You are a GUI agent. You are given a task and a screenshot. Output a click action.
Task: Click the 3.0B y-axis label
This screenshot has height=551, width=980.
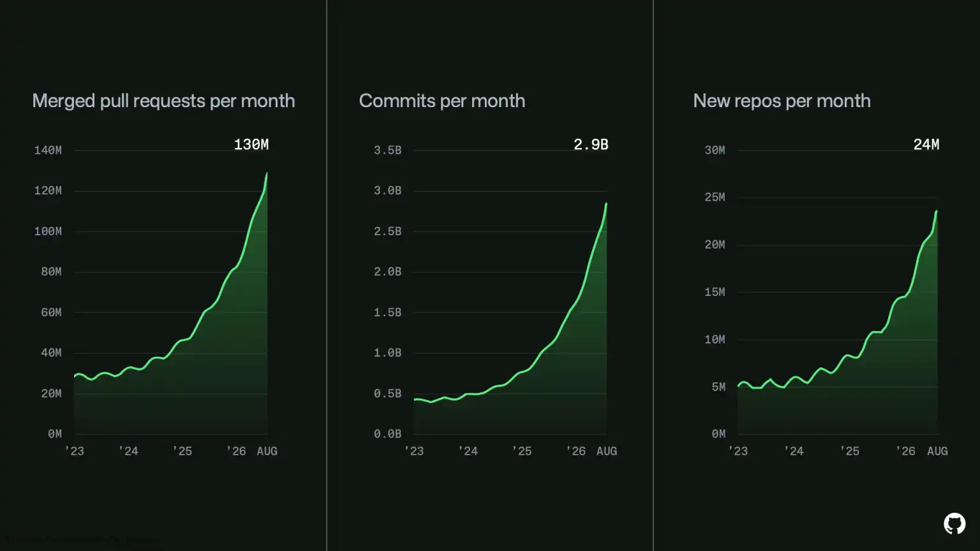(x=388, y=191)
